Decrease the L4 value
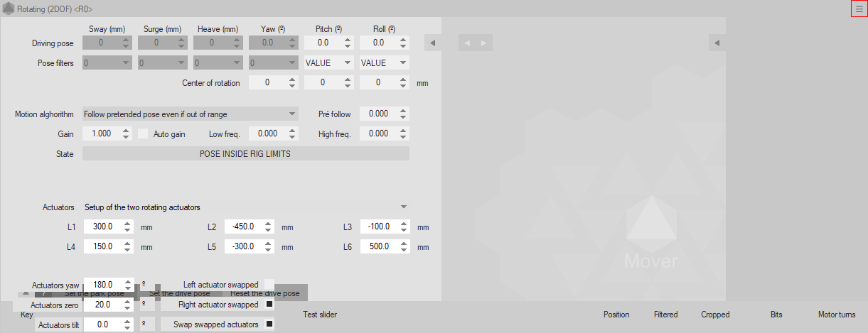This screenshot has height=333, width=868. click(x=127, y=251)
